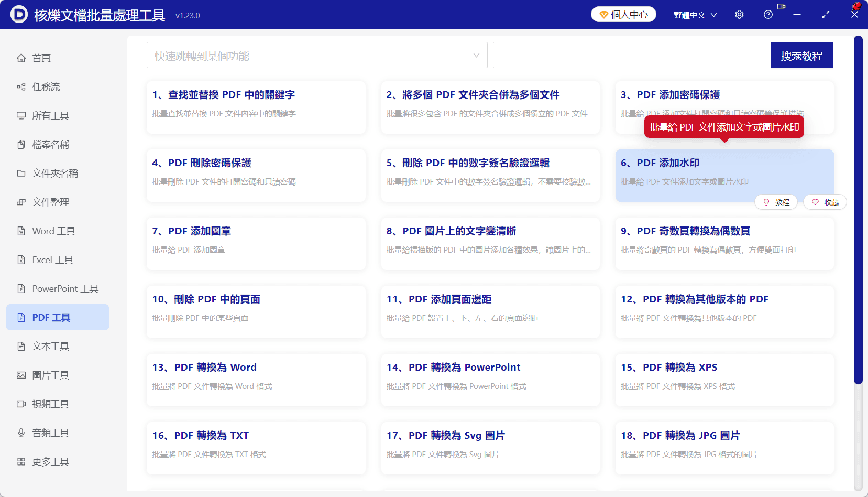The width and height of the screenshot is (868, 497).
Task: Click the picture icon beside 圖片工具
Action: (x=21, y=375)
